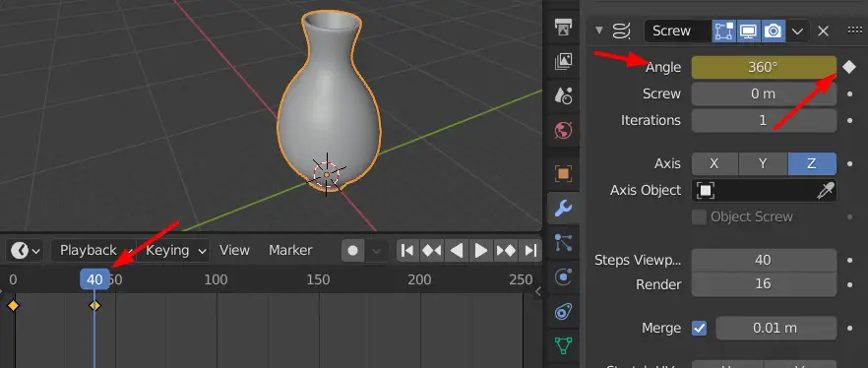Open the Object Constraints tab

(x=564, y=312)
